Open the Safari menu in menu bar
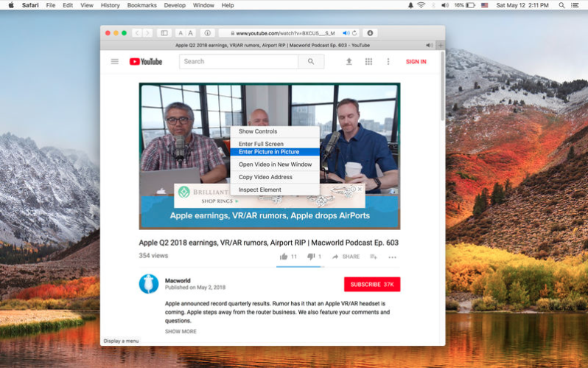Screen dimensions: 588x368 [x=30, y=5]
